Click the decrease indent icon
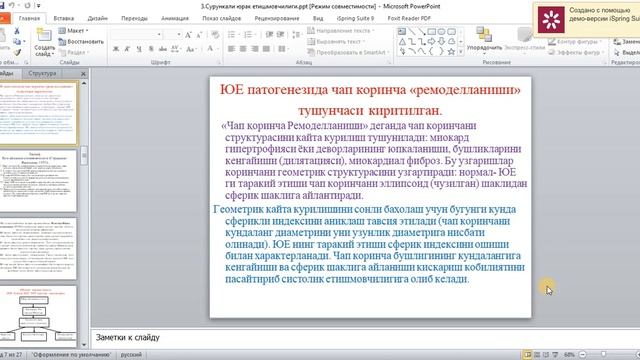The image size is (640, 360). 269,35
